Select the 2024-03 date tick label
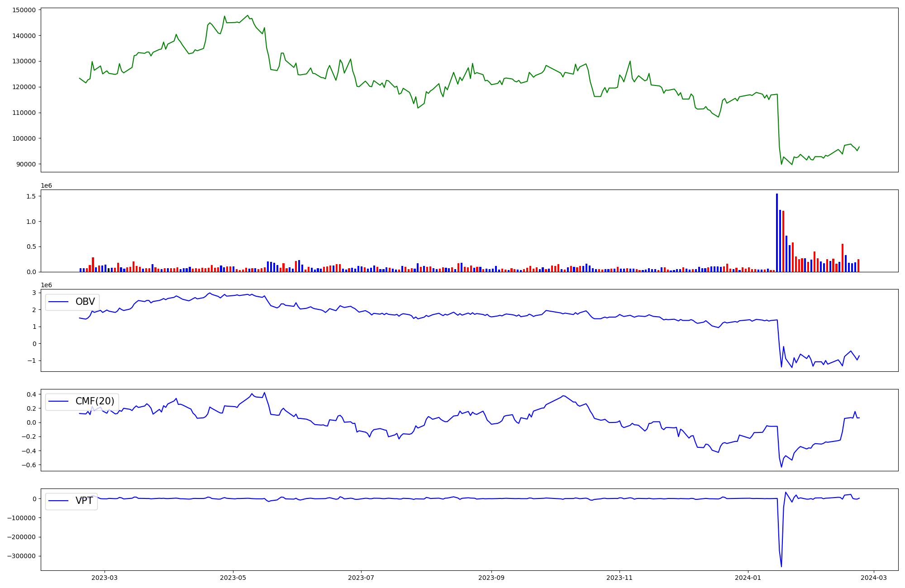 (x=873, y=578)
